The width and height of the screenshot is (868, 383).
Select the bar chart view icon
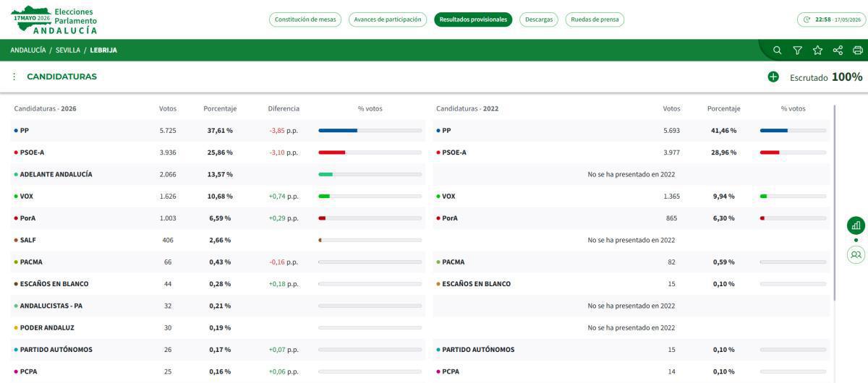pyautogui.click(x=856, y=225)
